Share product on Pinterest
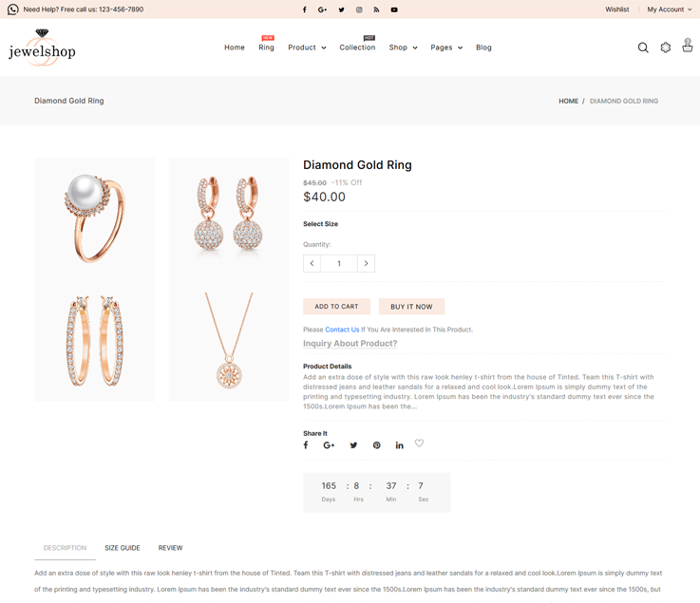This screenshot has height=603, width=700. (x=377, y=445)
